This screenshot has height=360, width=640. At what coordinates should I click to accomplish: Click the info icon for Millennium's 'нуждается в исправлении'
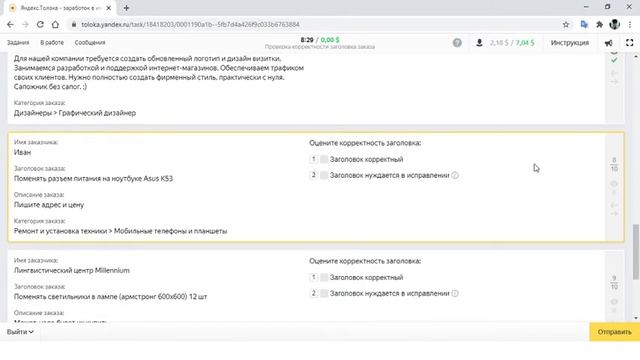(455, 293)
